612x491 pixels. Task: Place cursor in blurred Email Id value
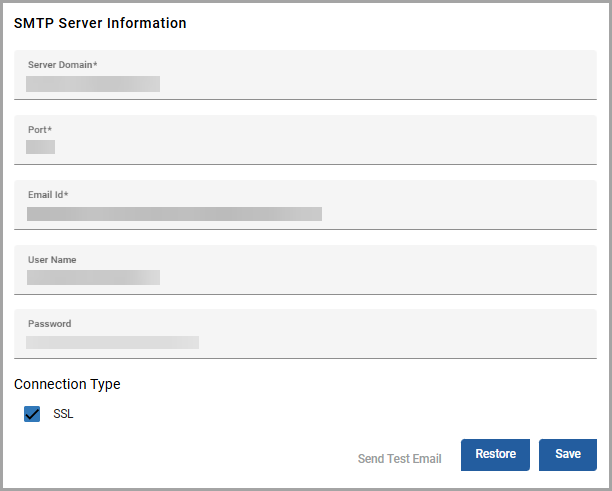174,213
